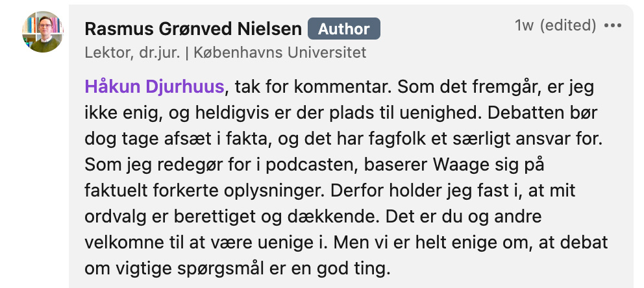644x288 pixels.
Task: Click the headline Lektor, dr.jur. text
Action: (x=132, y=53)
